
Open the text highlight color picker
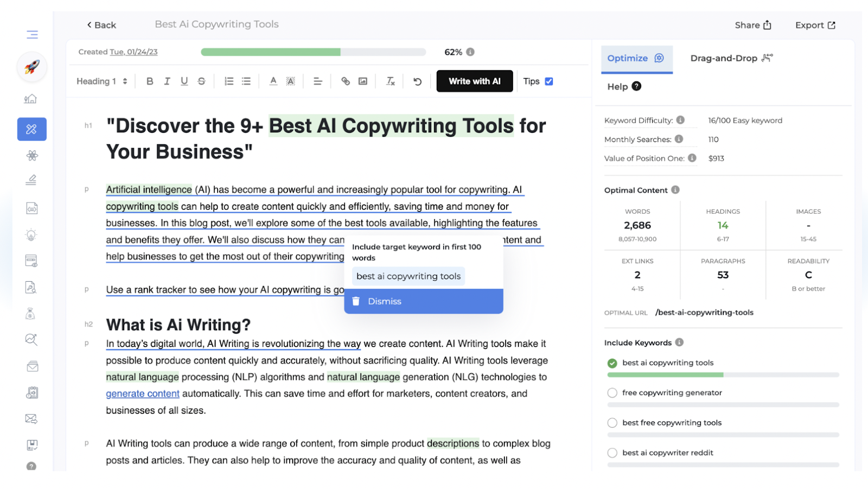pos(291,81)
